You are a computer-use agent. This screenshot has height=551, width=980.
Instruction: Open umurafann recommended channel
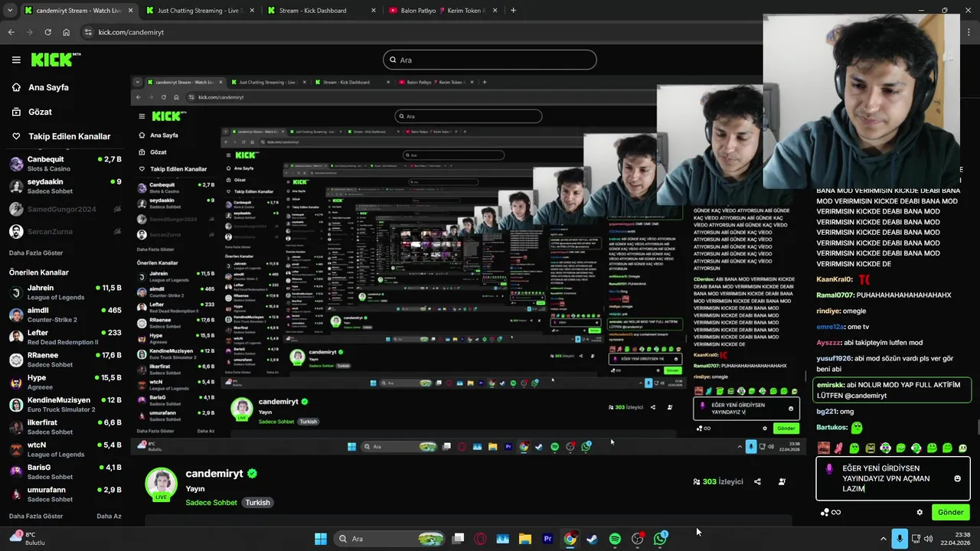65,494
